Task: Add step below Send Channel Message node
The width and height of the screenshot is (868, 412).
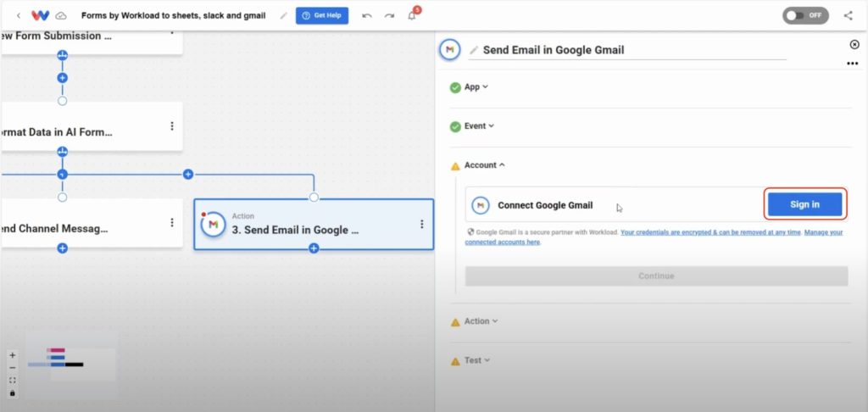Action: coord(62,248)
